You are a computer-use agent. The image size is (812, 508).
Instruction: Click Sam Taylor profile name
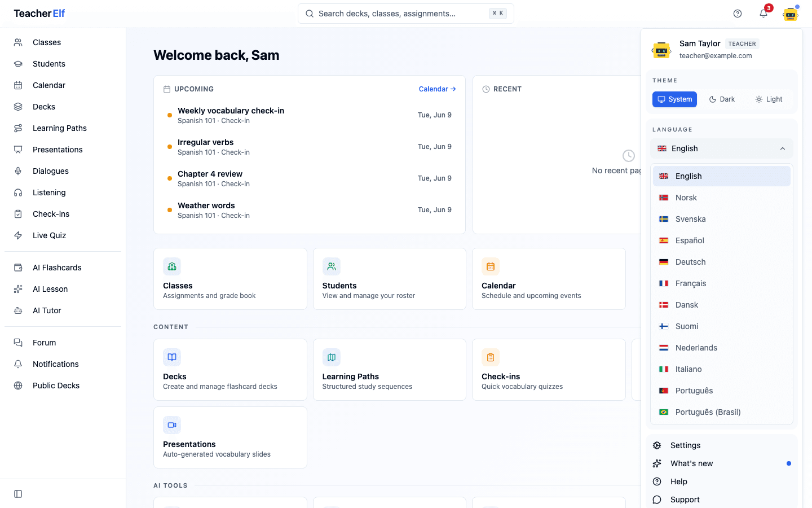point(700,43)
